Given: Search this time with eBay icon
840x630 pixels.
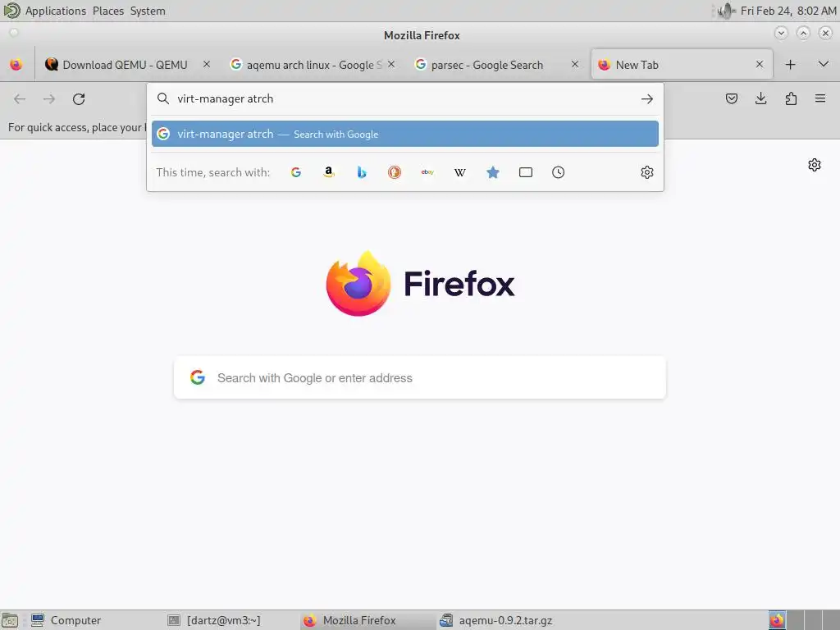Looking at the screenshot, I should (427, 172).
